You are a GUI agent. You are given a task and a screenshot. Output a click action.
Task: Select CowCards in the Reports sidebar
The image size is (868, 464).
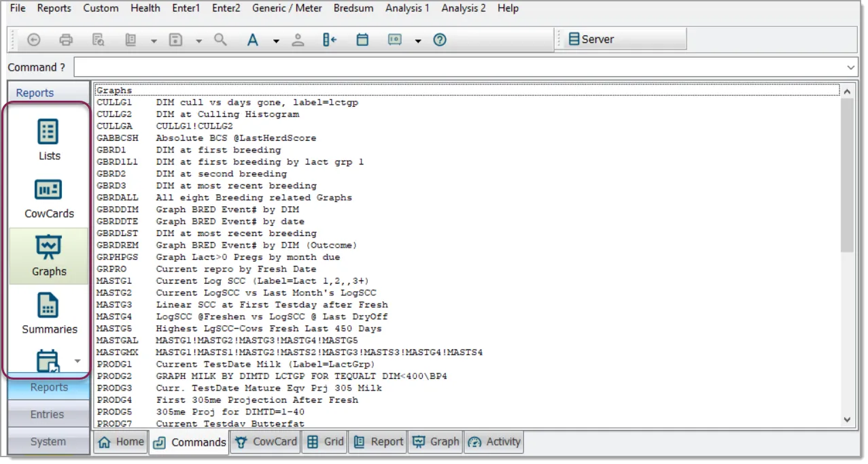49,198
